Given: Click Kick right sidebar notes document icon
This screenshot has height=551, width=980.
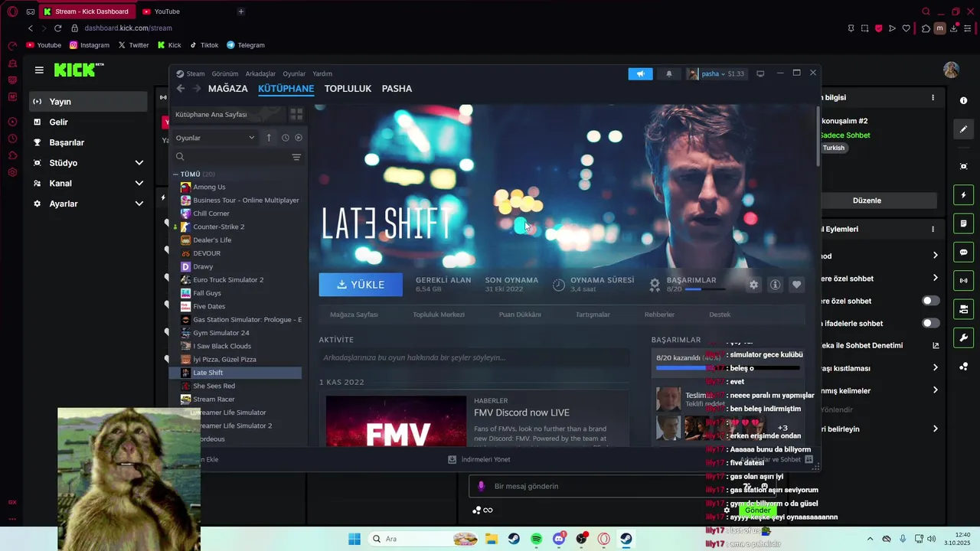Looking at the screenshot, I should point(963,223).
